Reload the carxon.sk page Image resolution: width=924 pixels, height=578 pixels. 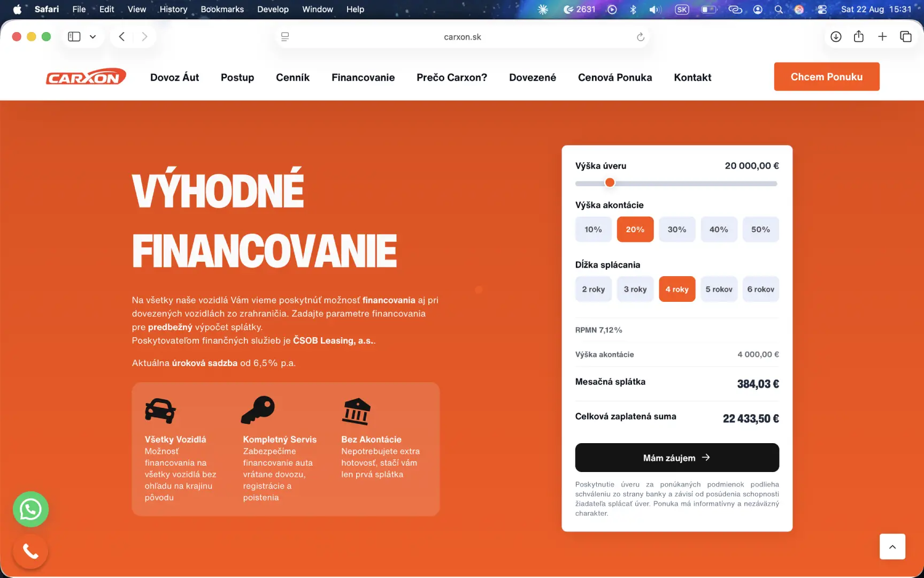point(640,37)
